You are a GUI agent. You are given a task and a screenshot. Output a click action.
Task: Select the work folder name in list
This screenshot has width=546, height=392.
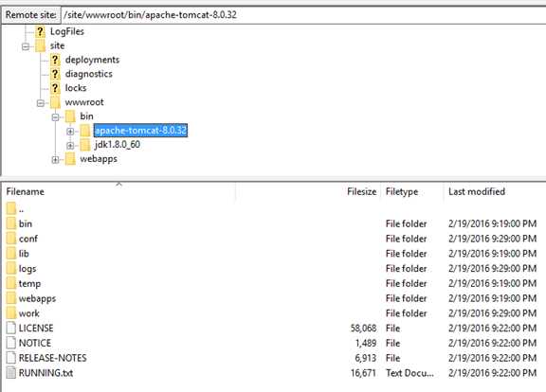[28, 313]
